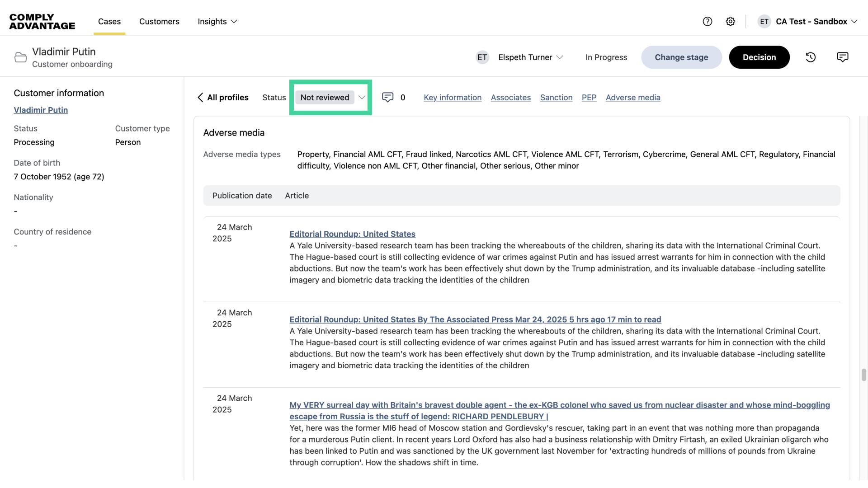Screen dimensions: 868x488
Task: Open the Cases tab
Action: (109, 21)
